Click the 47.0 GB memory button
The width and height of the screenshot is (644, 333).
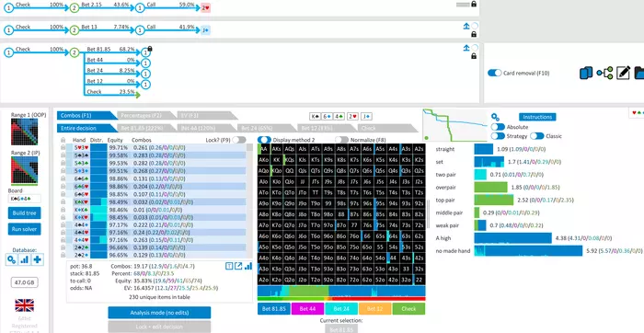point(24,282)
